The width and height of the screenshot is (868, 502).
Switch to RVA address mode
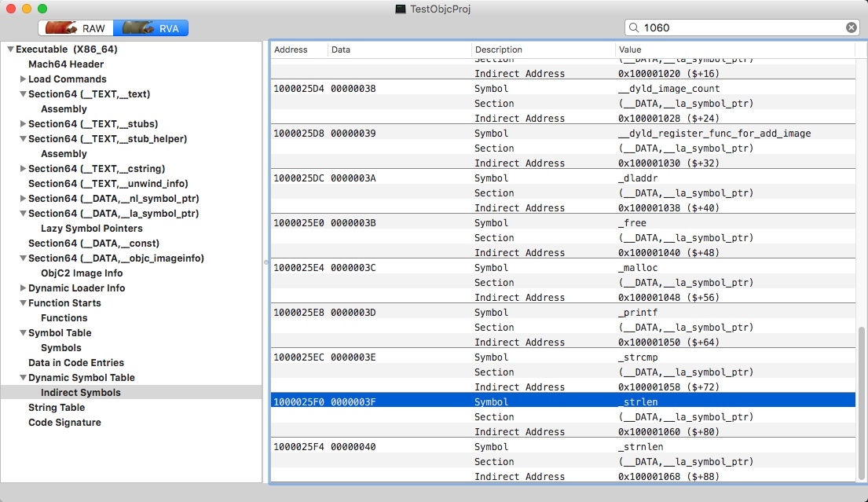click(x=151, y=28)
